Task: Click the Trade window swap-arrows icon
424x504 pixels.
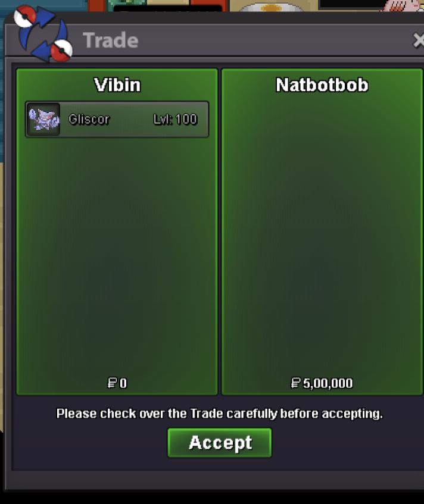Action: tap(43, 34)
